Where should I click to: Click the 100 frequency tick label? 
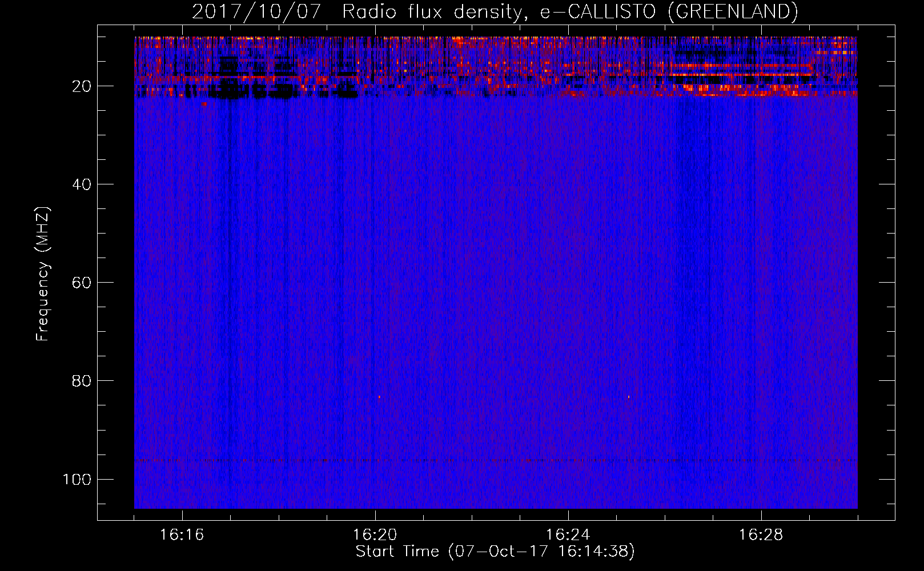pyautogui.click(x=77, y=479)
